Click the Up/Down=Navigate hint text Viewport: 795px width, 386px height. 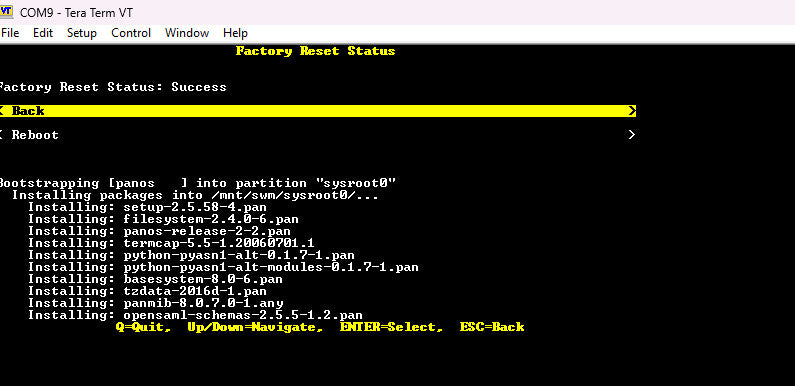pyautogui.click(x=255, y=327)
